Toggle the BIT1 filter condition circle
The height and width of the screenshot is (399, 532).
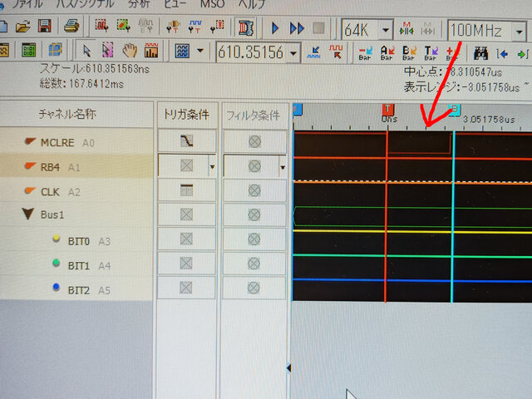pos(254,264)
